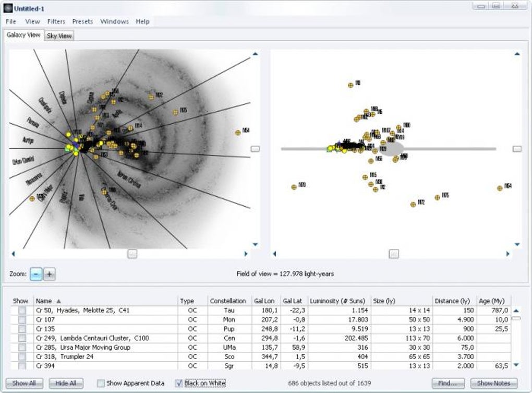Select the row Cr 318, Trumpler 24
The image size is (532, 393).
261,356
